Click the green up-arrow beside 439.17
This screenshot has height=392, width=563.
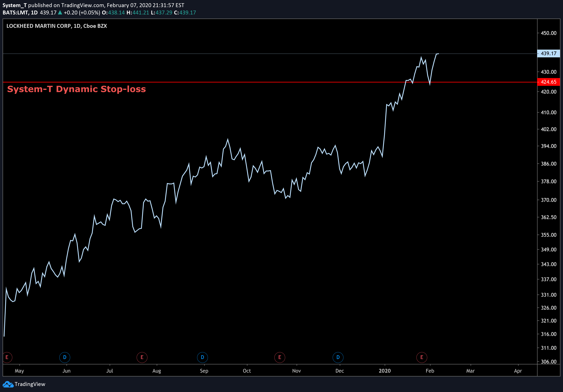60,13
